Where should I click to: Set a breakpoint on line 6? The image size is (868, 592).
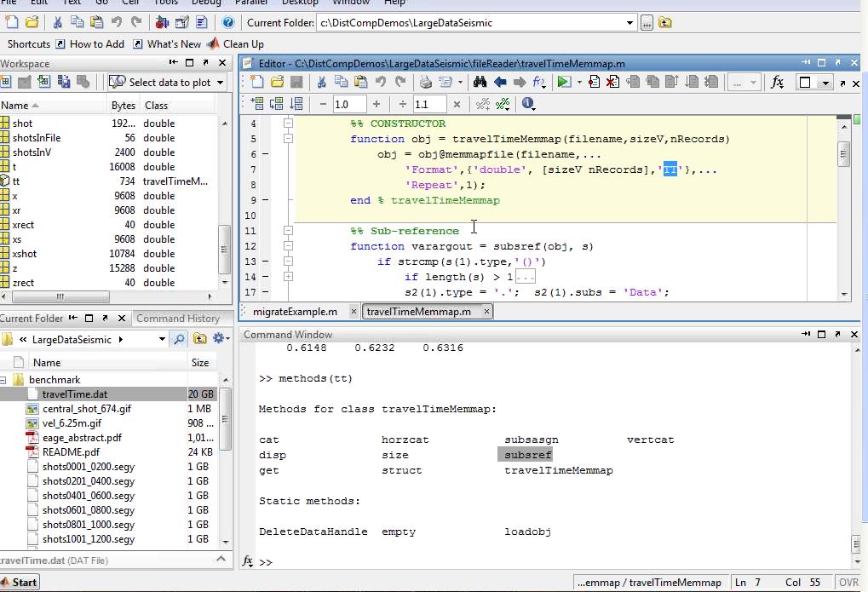[x=265, y=154]
